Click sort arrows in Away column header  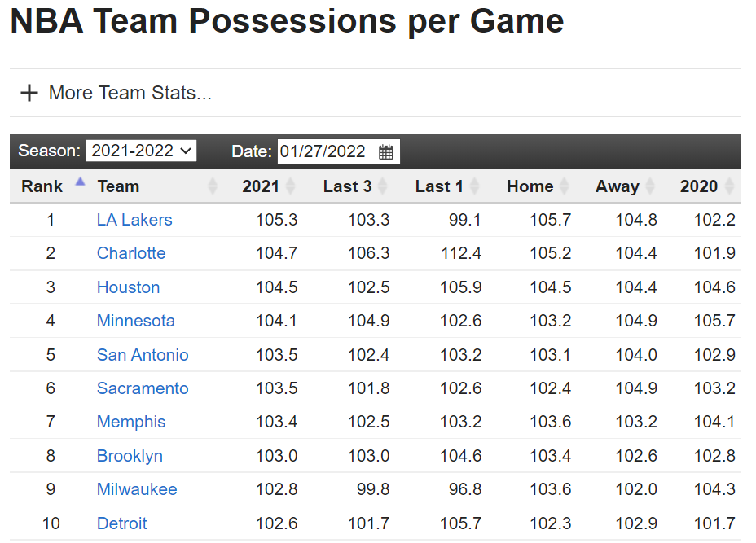point(650,186)
